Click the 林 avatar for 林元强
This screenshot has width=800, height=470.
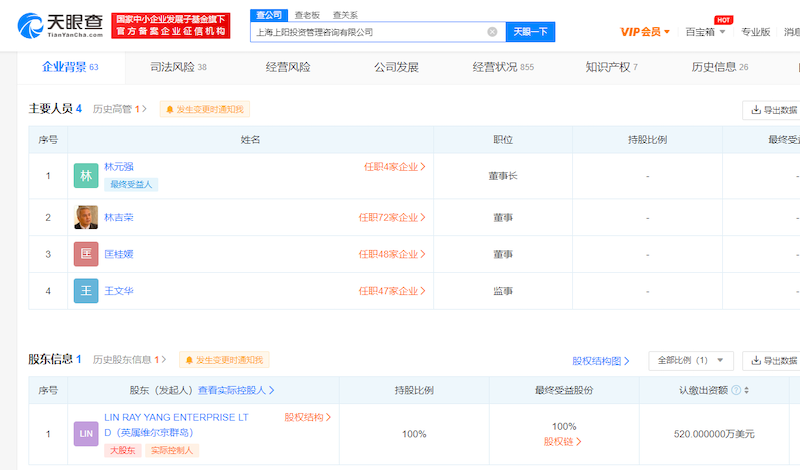point(86,176)
